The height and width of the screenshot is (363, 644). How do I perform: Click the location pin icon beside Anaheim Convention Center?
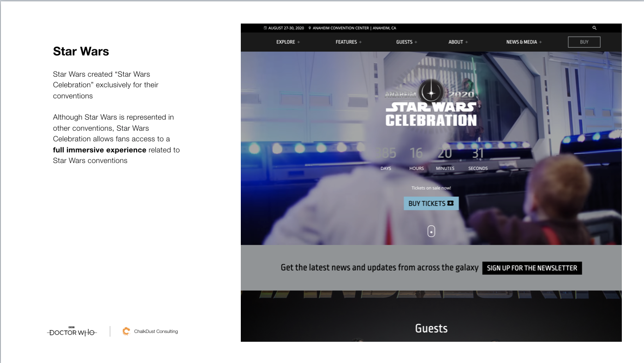click(310, 28)
